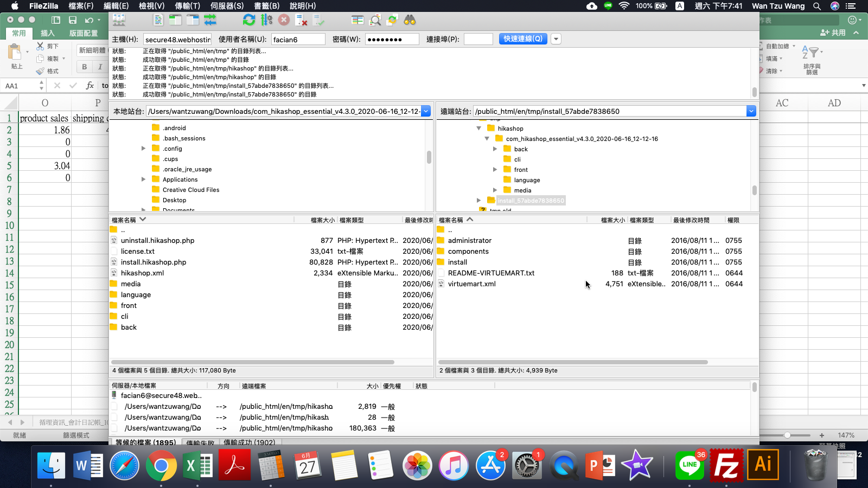Click the 快速連線(Q) button
The width and height of the screenshot is (868, 488).
522,39
